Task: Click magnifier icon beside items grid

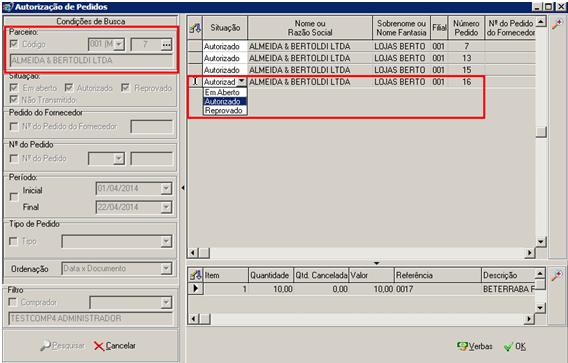Action: click(557, 276)
